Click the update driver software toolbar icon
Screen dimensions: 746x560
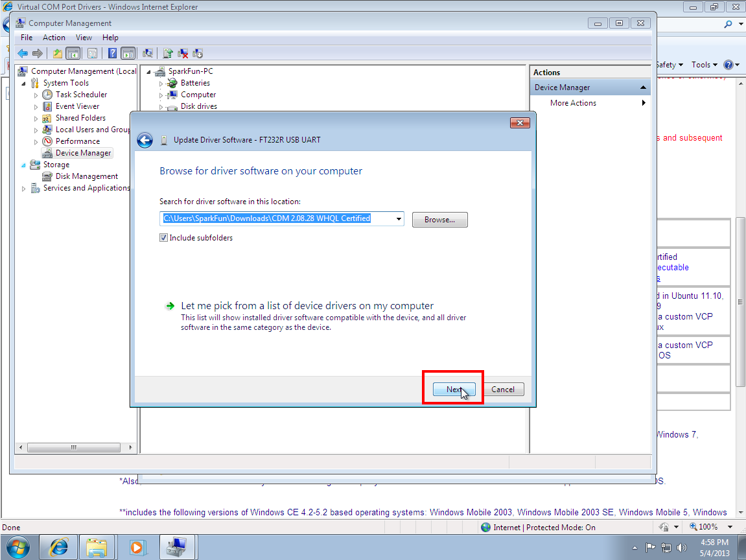(167, 53)
